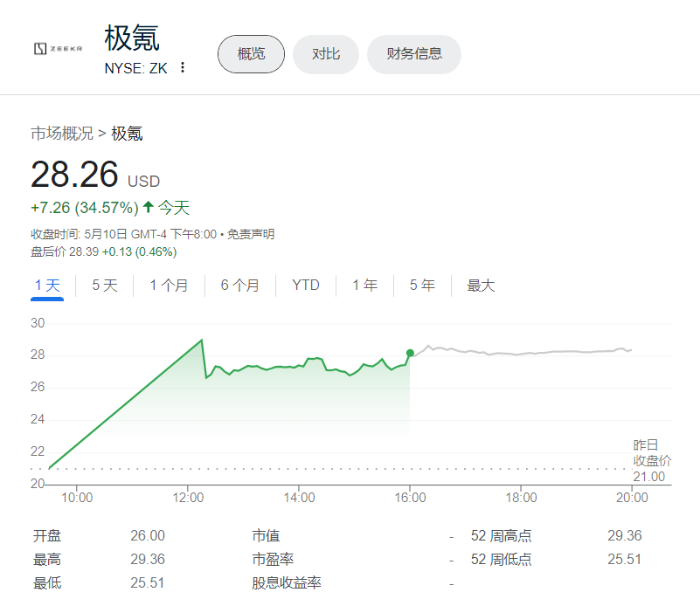Select the 1年 time range
Image resolution: width=700 pixels, height=606 pixels.
coord(364,285)
